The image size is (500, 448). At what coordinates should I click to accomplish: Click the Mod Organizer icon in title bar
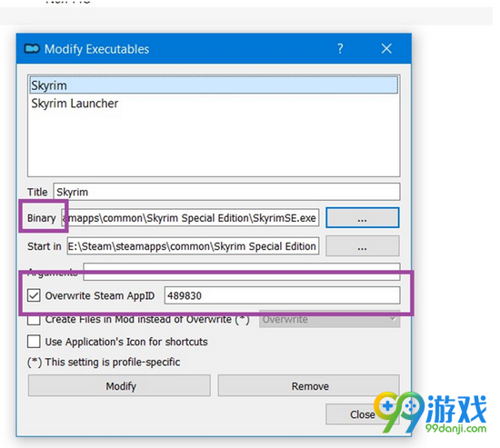tap(32, 49)
